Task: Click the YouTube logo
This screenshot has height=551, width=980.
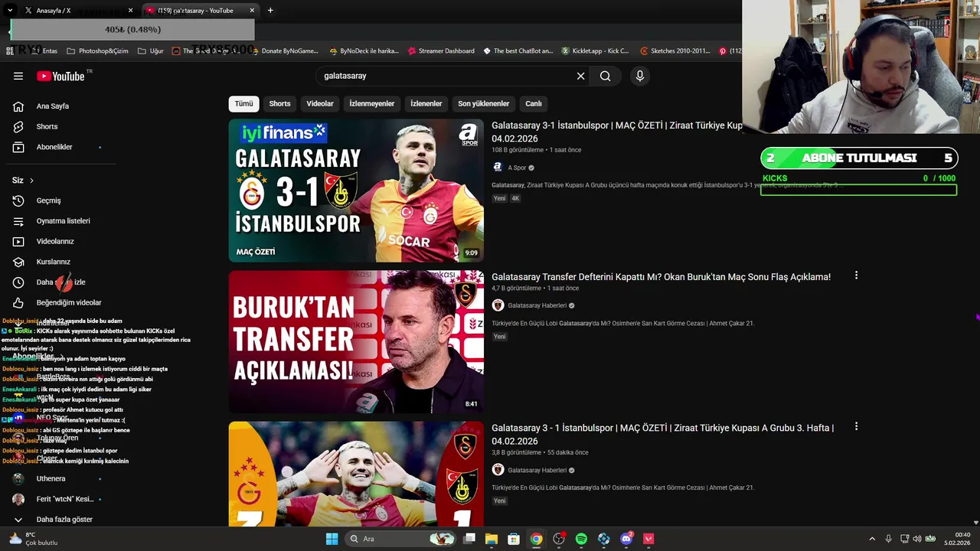Action: click(x=60, y=76)
